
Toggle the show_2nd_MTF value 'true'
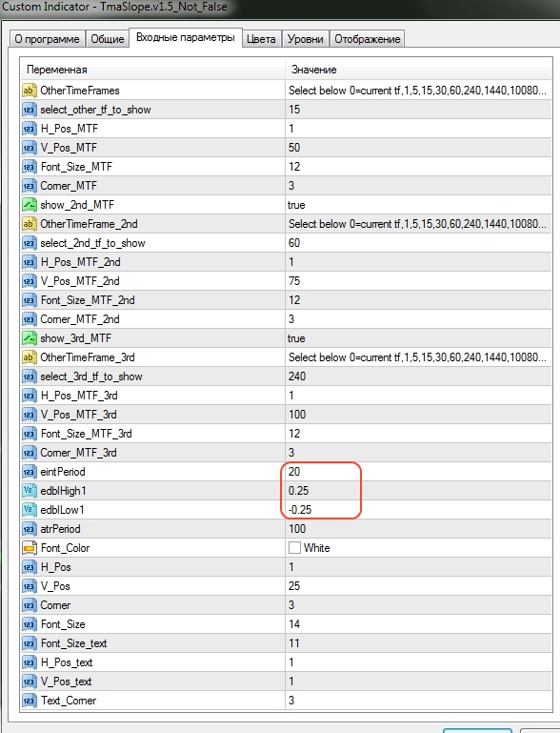pyautogui.click(x=296, y=205)
